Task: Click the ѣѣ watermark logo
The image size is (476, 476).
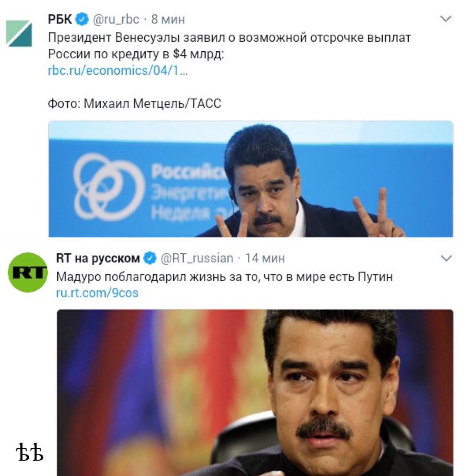Action: click(30, 451)
